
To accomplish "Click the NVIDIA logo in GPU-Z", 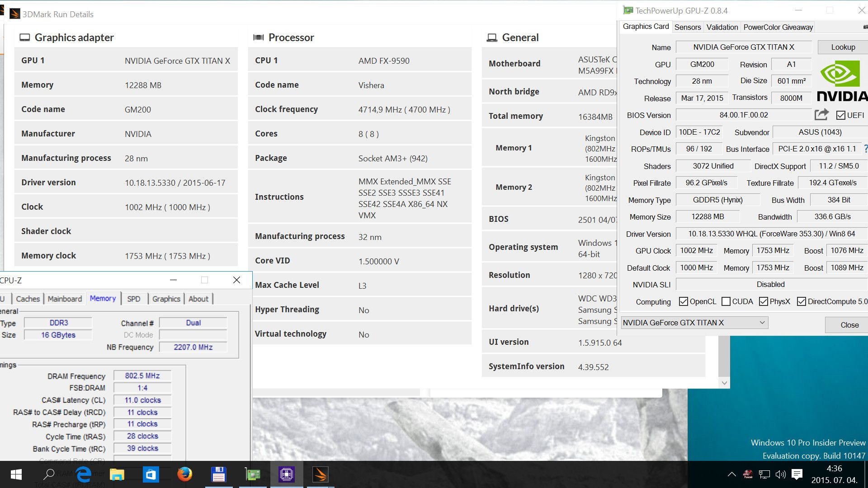I will coord(842,81).
